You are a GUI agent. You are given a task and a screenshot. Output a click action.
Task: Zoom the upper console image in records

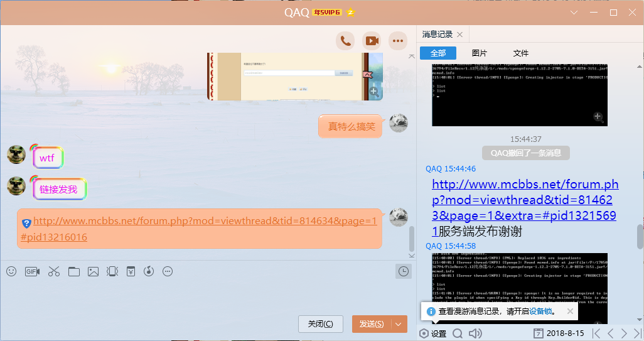(598, 117)
